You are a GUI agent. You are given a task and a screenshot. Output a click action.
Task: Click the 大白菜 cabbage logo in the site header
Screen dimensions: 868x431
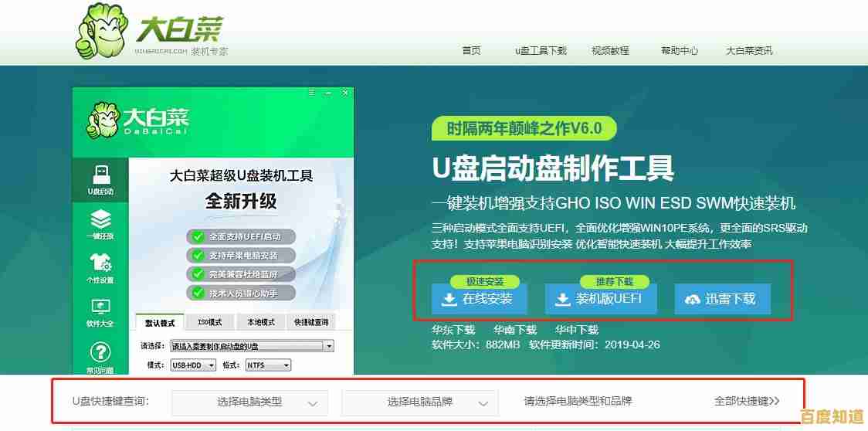click(x=151, y=32)
